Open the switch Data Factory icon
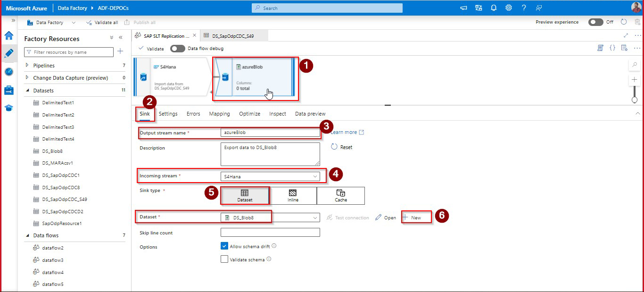The width and height of the screenshot is (644, 292). click(x=479, y=8)
